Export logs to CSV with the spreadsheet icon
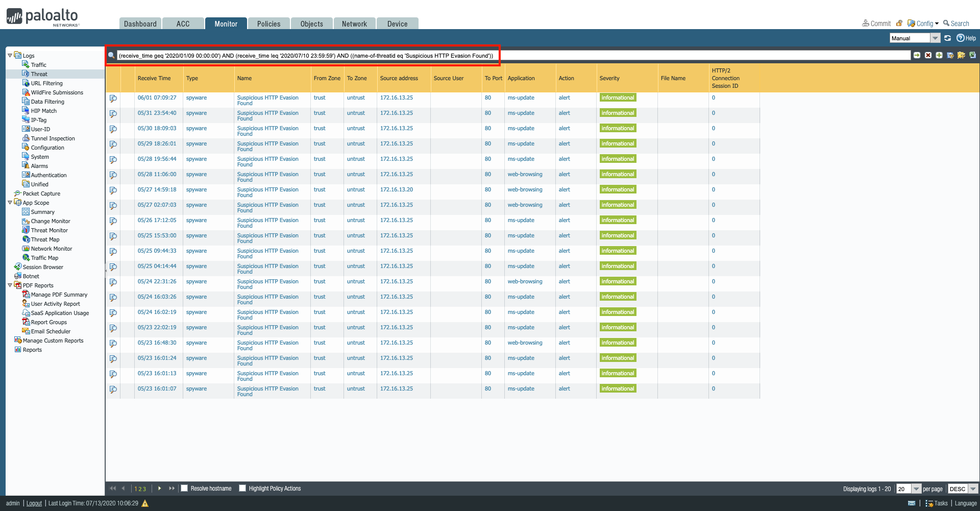The width and height of the screenshot is (980, 511). point(973,55)
